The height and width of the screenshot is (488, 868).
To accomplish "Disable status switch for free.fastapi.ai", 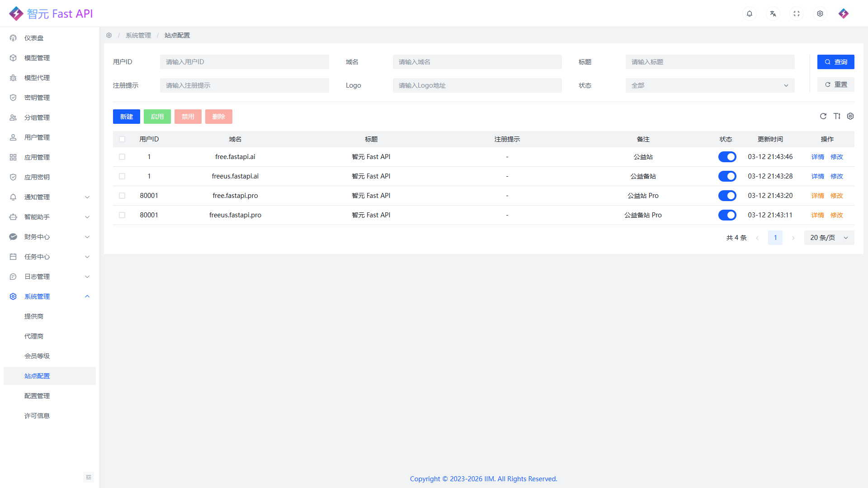I will (x=727, y=157).
